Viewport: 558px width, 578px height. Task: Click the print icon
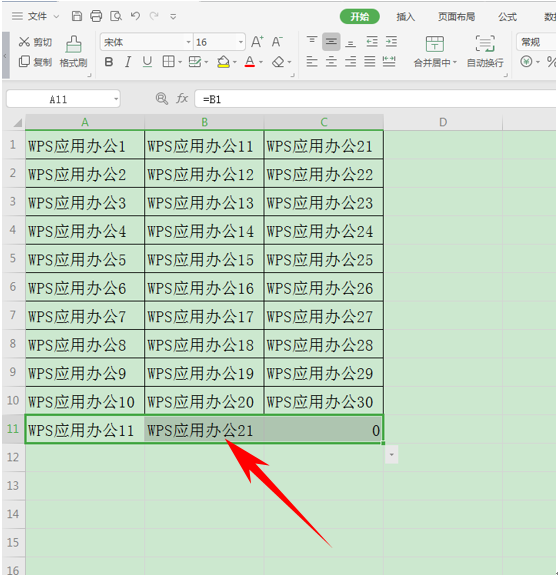pyautogui.click(x=96, y=16)
